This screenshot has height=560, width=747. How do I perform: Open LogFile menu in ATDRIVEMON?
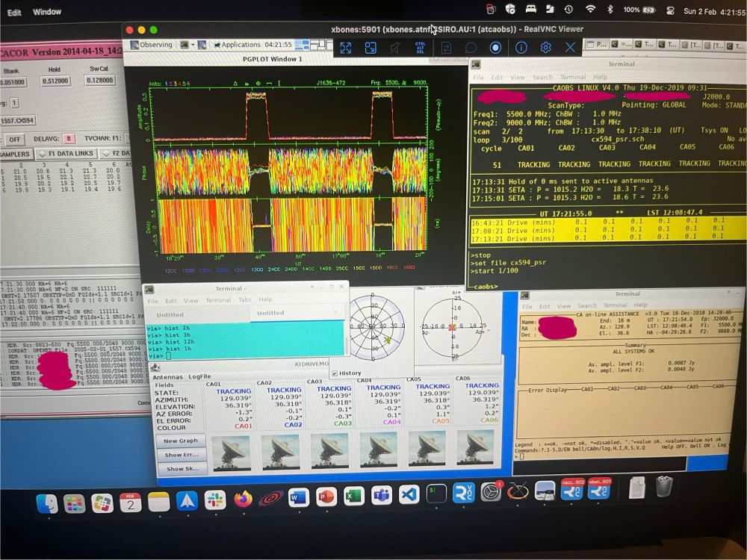(199, 376)
